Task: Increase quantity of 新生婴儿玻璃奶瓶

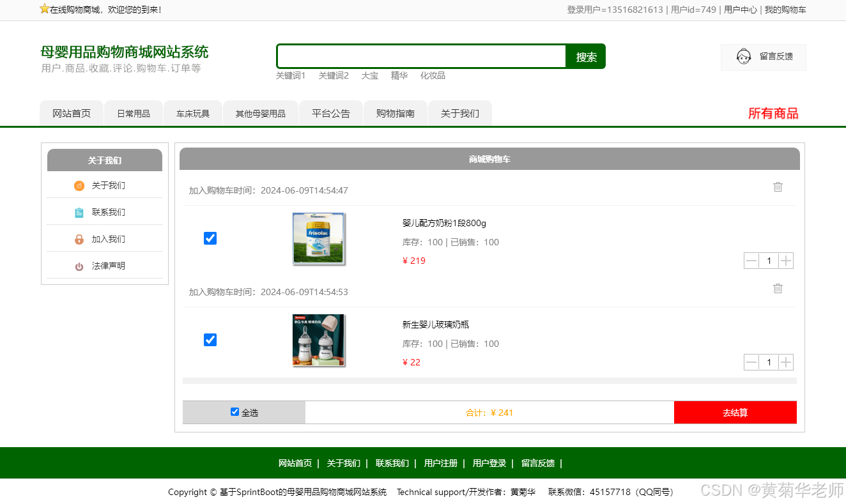Action: click(786, 362)
